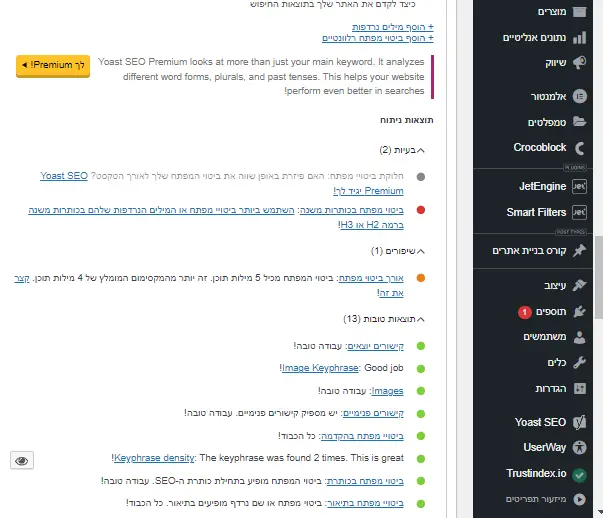
Task: Click the הגדרות settings sliders icon
Action: pos(580,388)
